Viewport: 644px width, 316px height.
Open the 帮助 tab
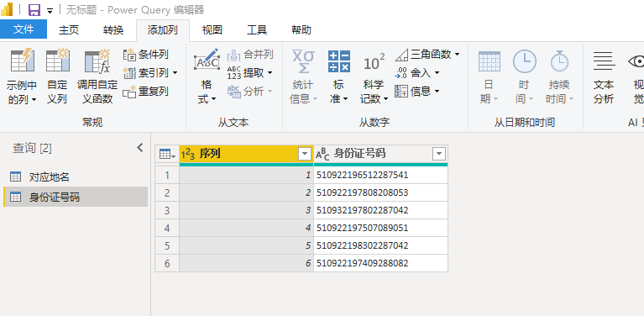coord(301,29)
